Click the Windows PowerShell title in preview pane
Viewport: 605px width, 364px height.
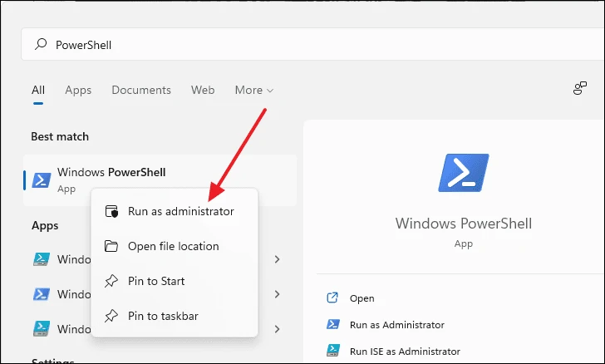[x=464, y=224]
